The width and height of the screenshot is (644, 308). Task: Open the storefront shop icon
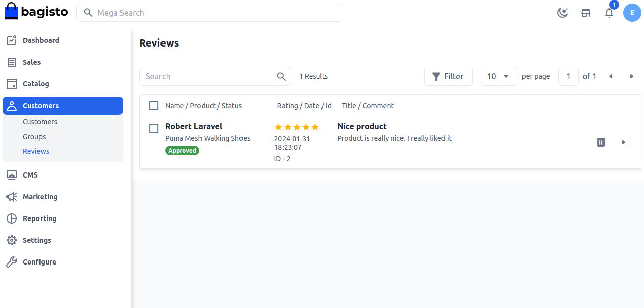click(x=586, y=13)
